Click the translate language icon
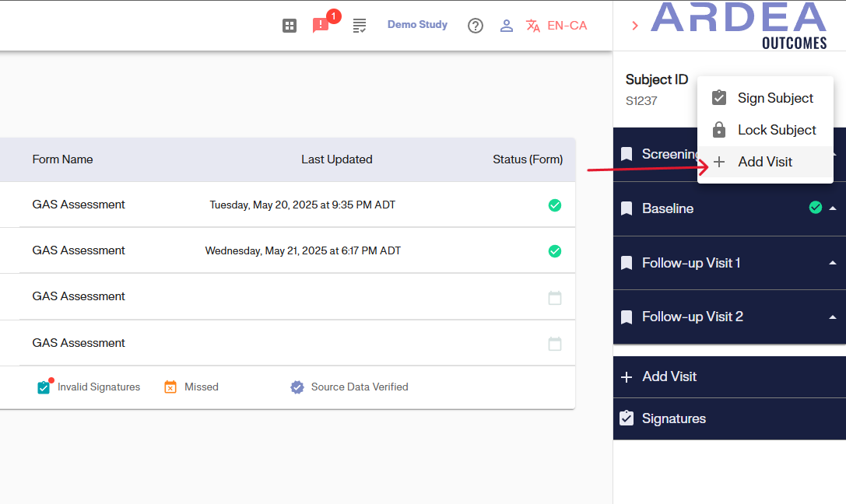This screenshot has width=846, height=504. tap(533, 26)
